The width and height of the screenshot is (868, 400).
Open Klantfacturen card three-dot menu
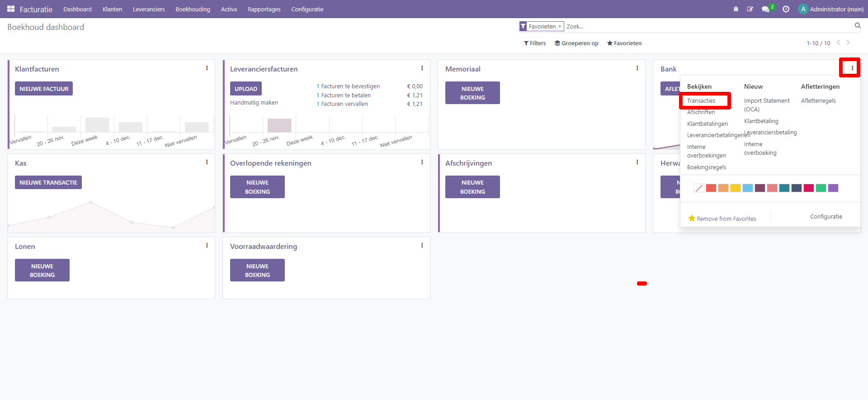tap(207, 68)
